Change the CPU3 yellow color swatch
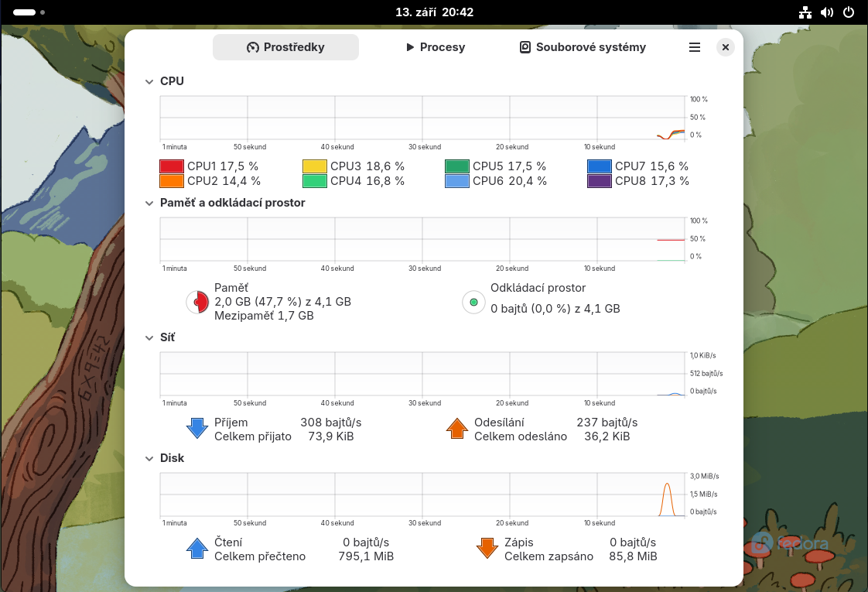This screenshot has height=592, width=868. click(314, 166)
